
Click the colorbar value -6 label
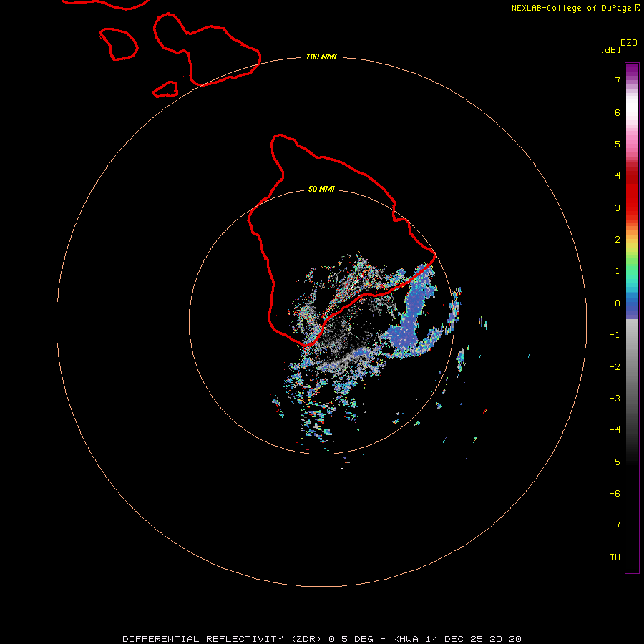(x=615, y=494)
